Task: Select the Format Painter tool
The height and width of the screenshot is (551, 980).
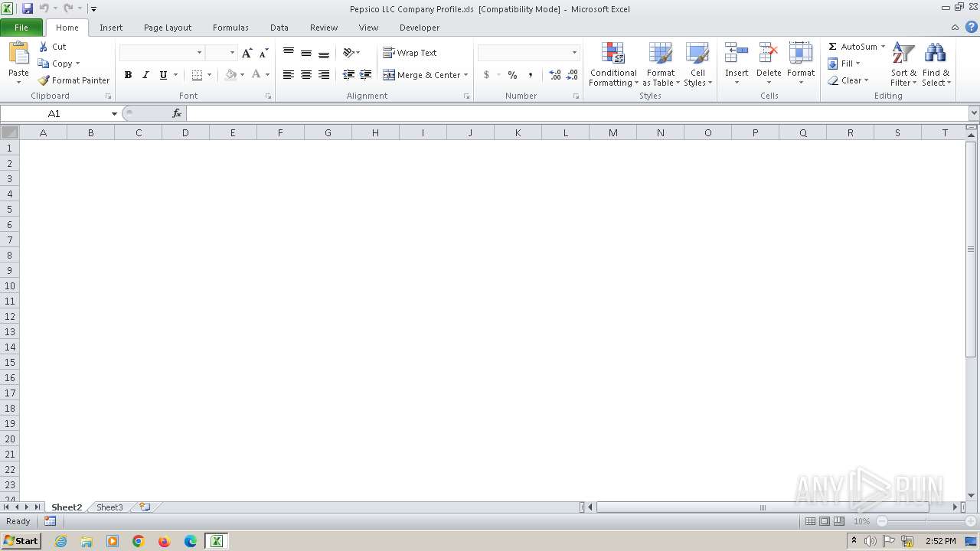Action: coord(73,80)
